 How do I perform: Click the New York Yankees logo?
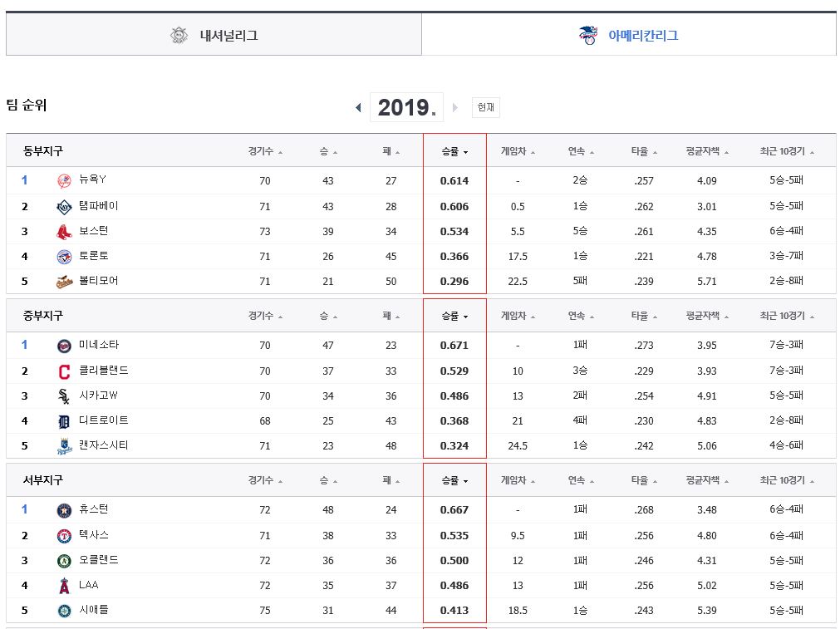point(64,181)
